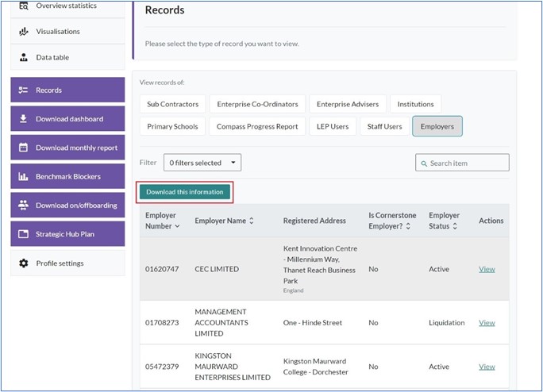
Task: Click KINGSTON MAURWARD ENTERPRISES LIMITED name
Action: coord(233,367)
